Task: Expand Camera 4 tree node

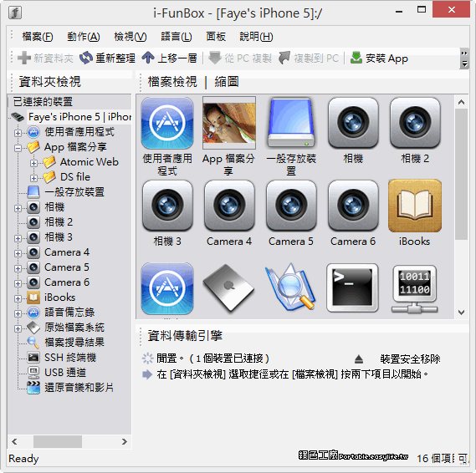Action: pos(18,253)
